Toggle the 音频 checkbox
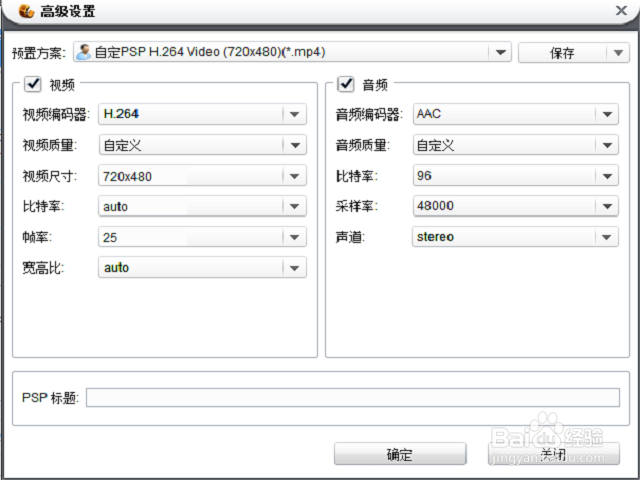The image size is (640, 480). tap(346, 84)
